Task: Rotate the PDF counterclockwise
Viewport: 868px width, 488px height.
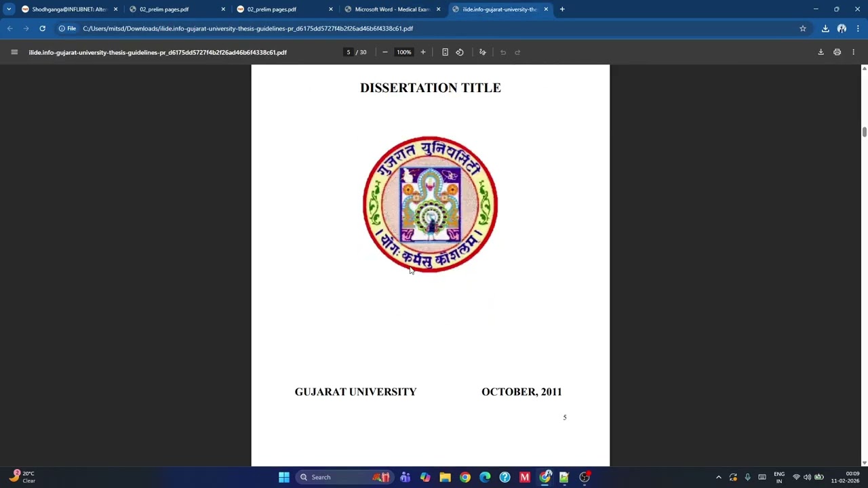Action: coord(460,52)
